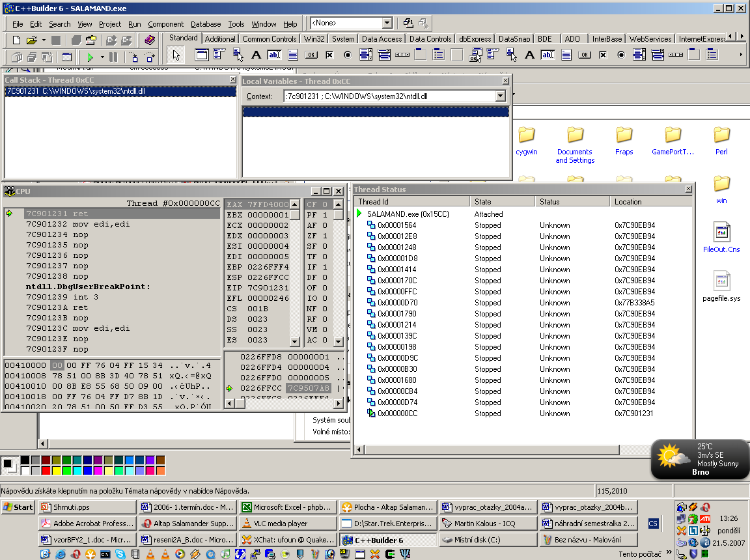
Task: Pick the first OK Button component
Action: (311, 55)
